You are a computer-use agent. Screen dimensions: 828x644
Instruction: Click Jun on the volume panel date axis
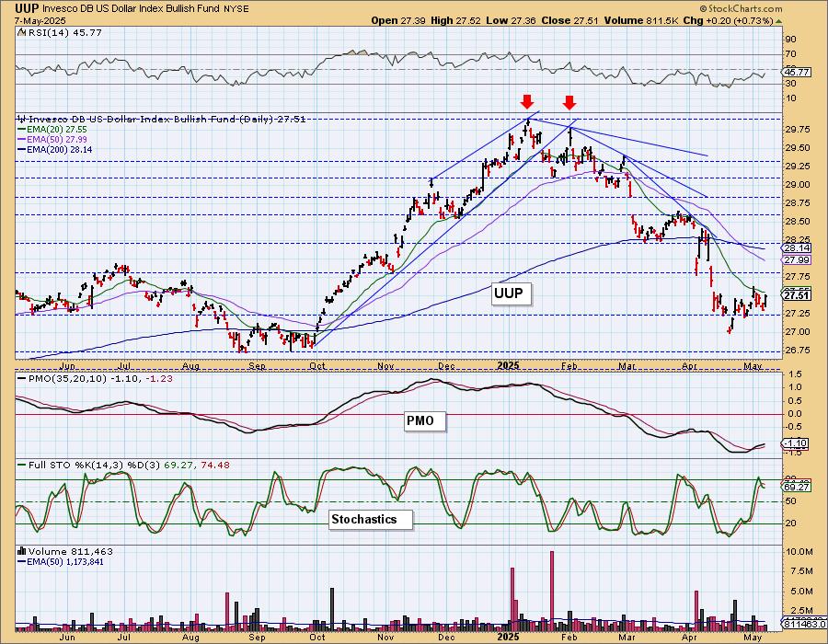(x=67, y=638)
